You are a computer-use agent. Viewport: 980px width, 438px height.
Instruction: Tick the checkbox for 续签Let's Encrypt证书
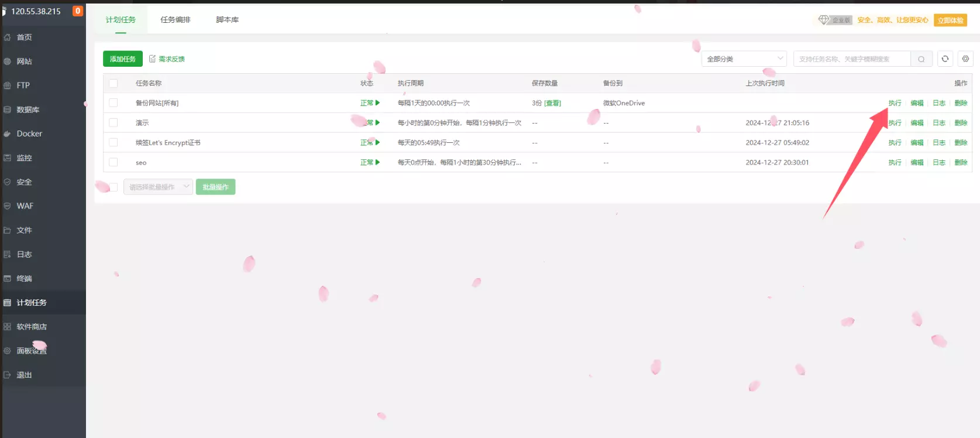(114, 142)
